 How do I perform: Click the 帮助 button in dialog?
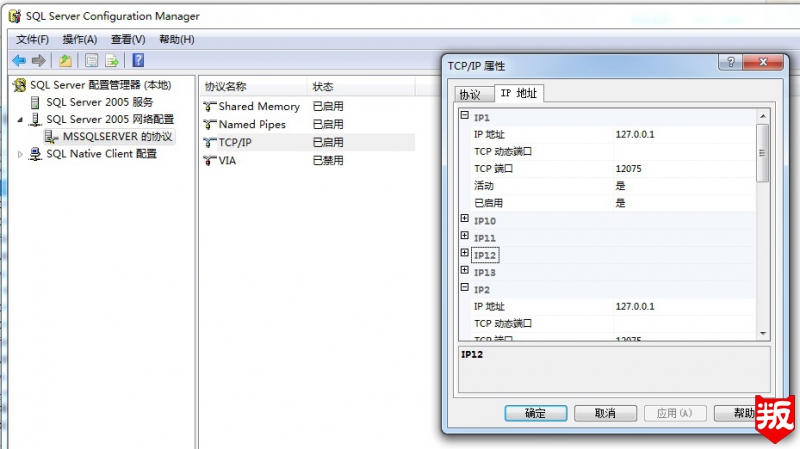pyautogui.click(x=738, y=413)
